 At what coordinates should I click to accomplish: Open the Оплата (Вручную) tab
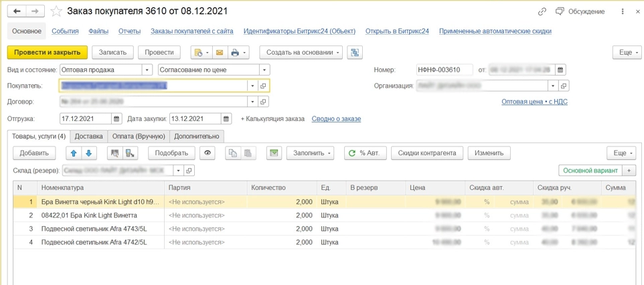point(138,136)
